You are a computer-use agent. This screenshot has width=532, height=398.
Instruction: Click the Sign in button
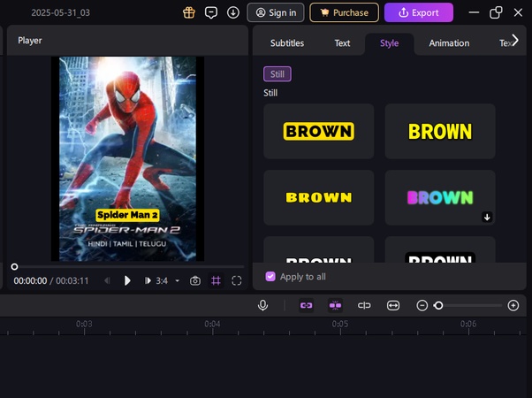276,12
